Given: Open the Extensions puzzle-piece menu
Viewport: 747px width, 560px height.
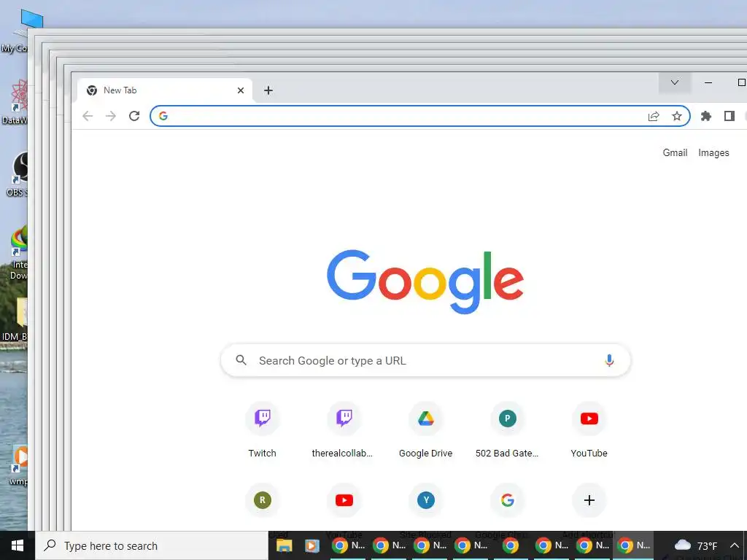Looking at the screenshot, I should (706, 116).
